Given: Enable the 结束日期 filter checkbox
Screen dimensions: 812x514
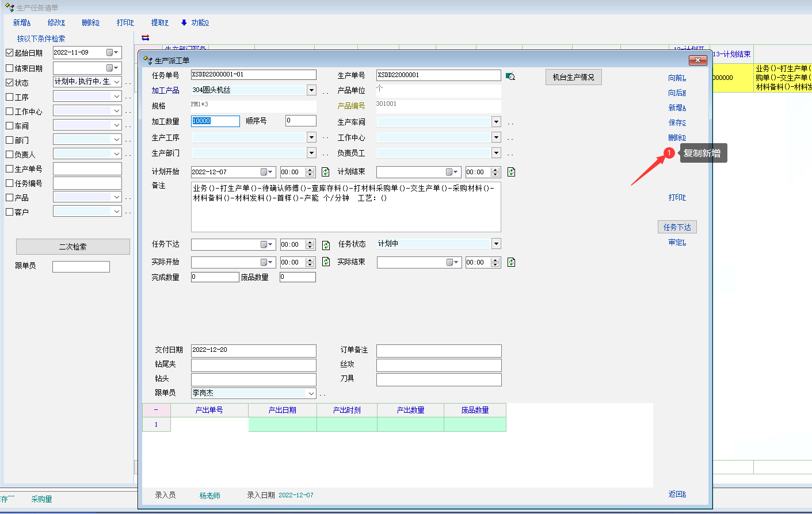Looking at the screenshot, I should (10, 68).
